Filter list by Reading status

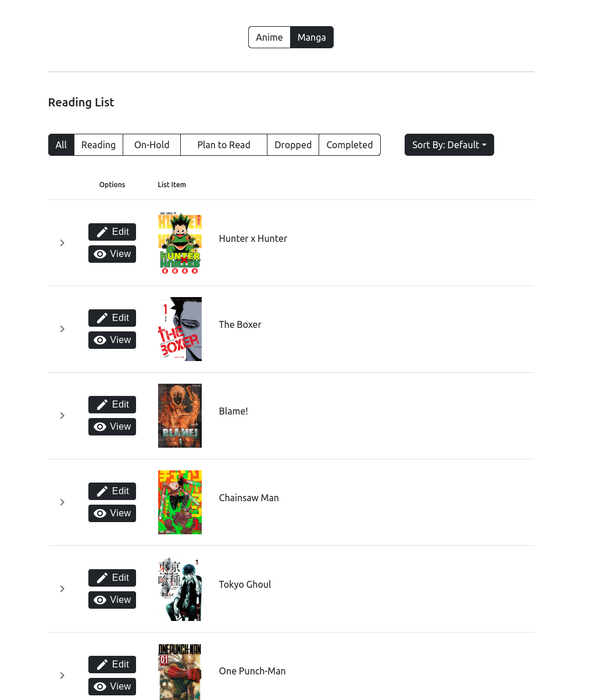click(x=98, y=145)
